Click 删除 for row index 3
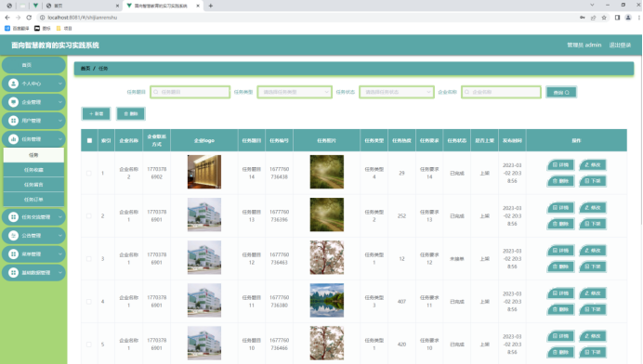This screenshot has height=364, width=643. coord(560,266)
